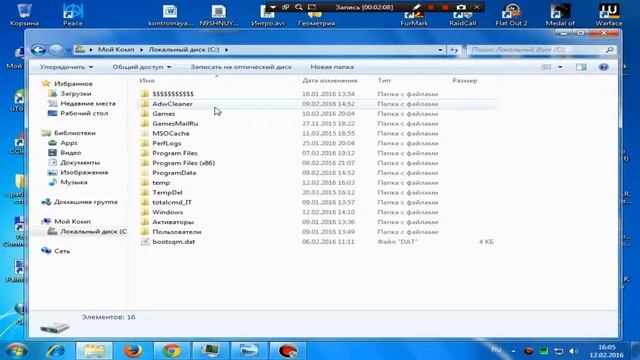Select the Активаторы folder
The height and width of the screenshot is (360, 640).
click(x=173, y=222)
